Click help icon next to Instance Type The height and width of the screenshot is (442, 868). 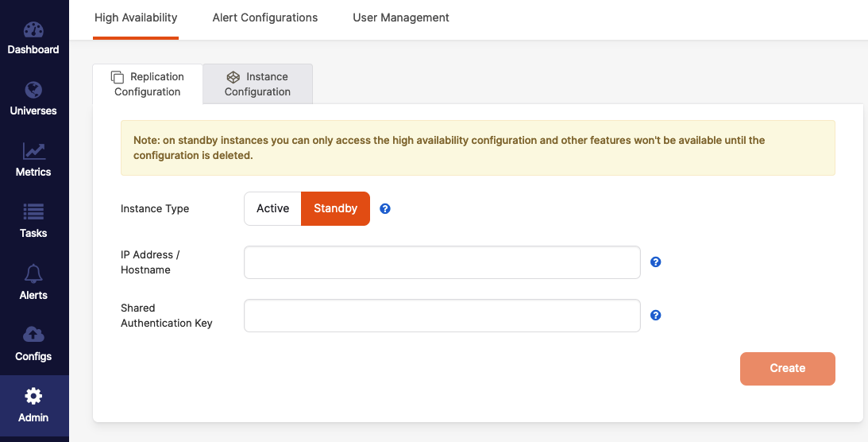pos(385,209)
